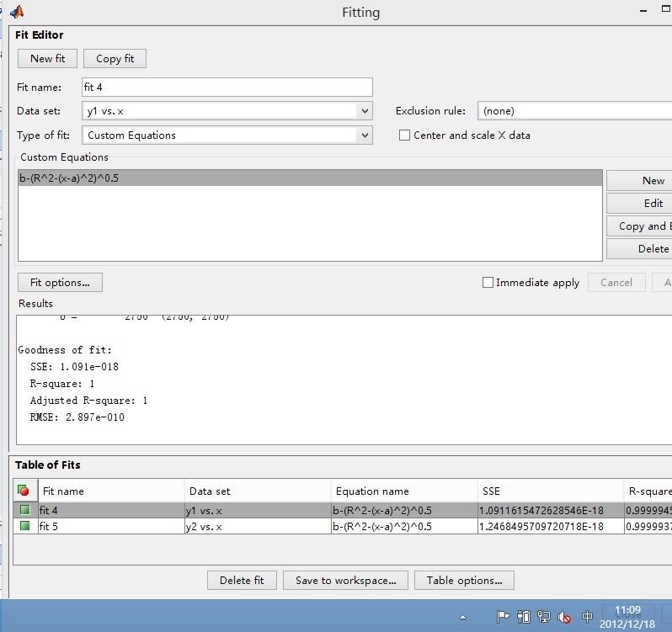The width and height of the screenshot is (672, 632).
Task: Select the fit 5 row name
Action: pyautogui.click(x=111, y=526)
